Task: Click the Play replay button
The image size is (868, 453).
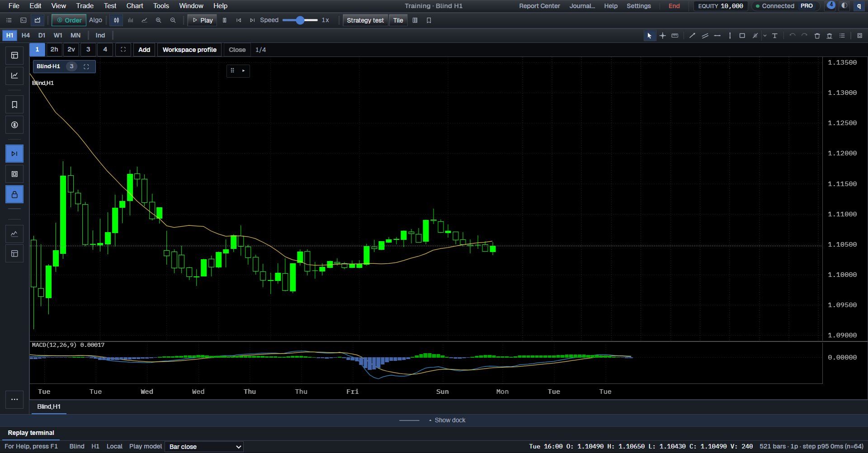Action: tap(203, 20)
